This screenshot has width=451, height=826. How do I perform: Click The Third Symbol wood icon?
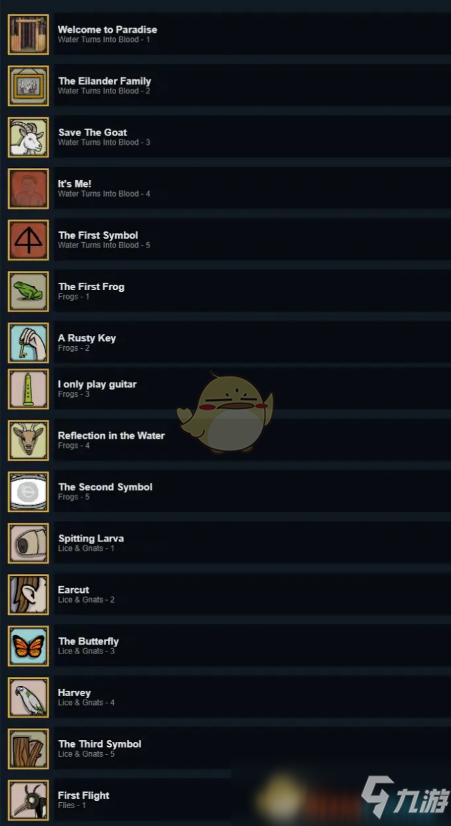[28, 749]
